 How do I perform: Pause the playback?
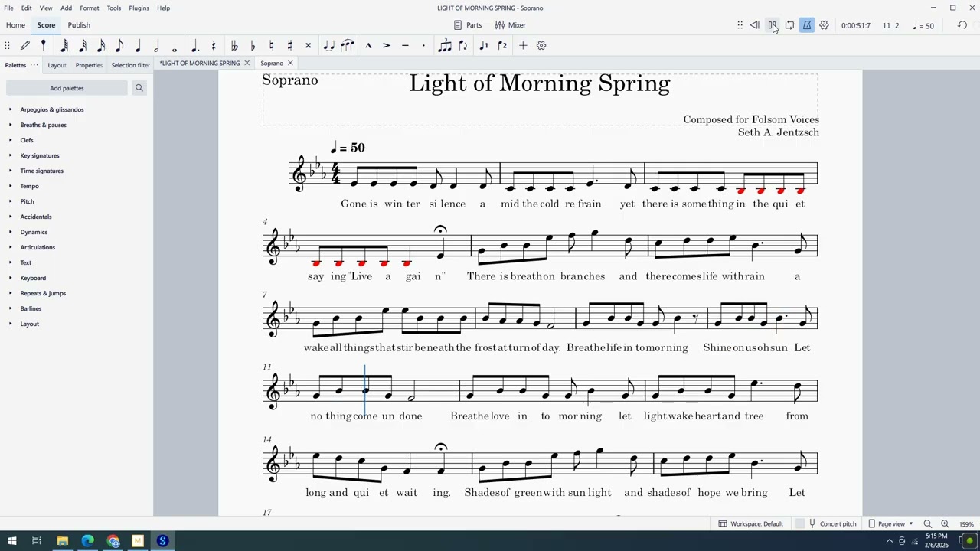(x=773, y=25)
